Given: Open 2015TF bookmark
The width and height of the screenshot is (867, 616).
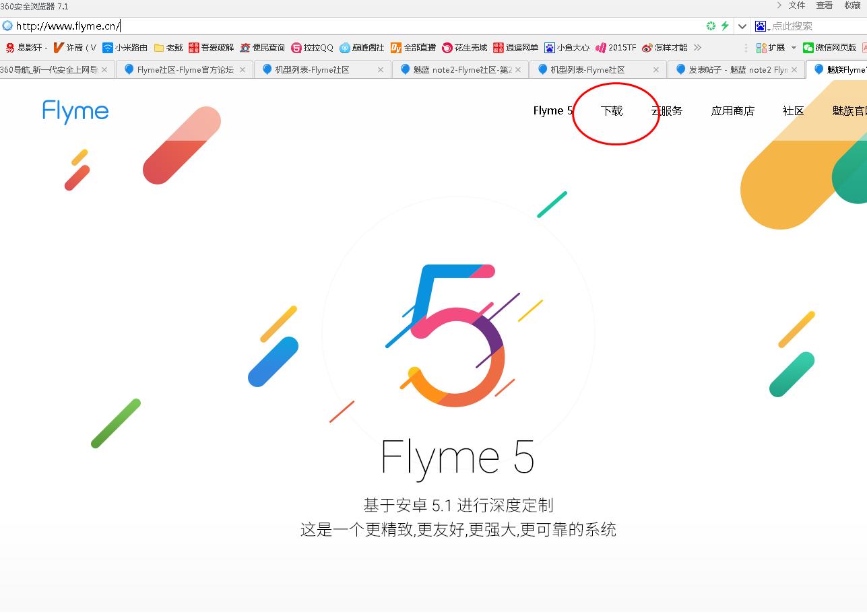Looking at the screenshot, I should pos(616,48).
